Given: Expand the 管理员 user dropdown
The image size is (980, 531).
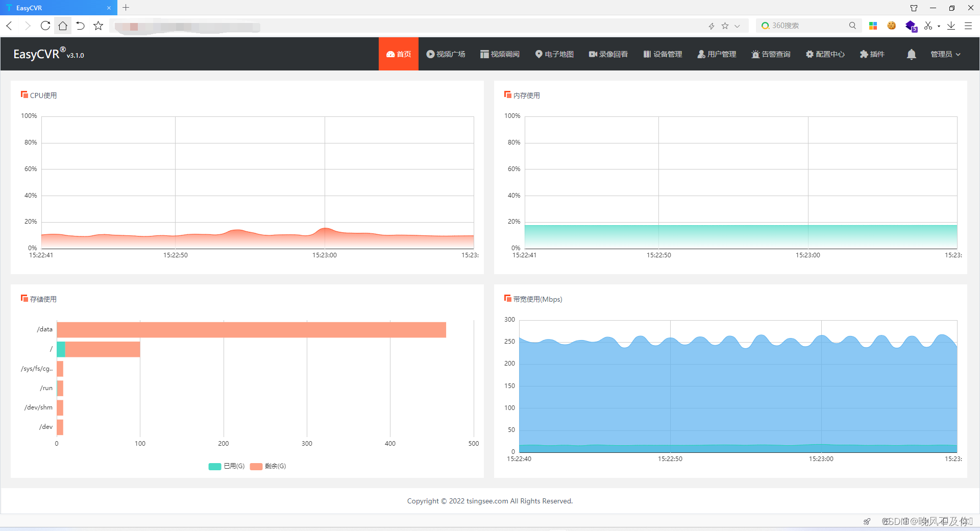Looking at the screenshot, I should tap(945, 54).
